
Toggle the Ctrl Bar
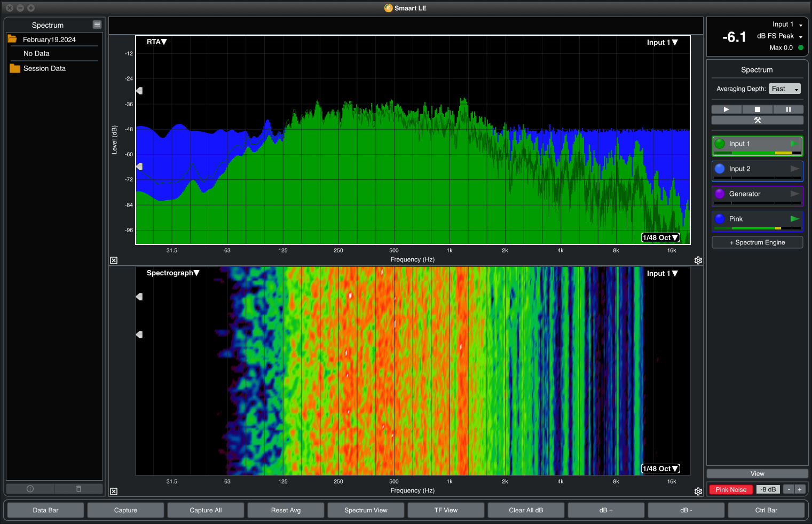coord(766,510)
